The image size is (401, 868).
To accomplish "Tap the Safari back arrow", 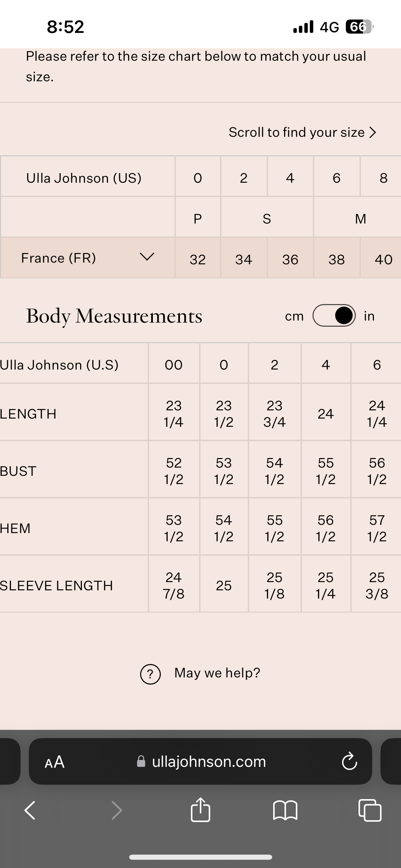I will pos(30,810).
